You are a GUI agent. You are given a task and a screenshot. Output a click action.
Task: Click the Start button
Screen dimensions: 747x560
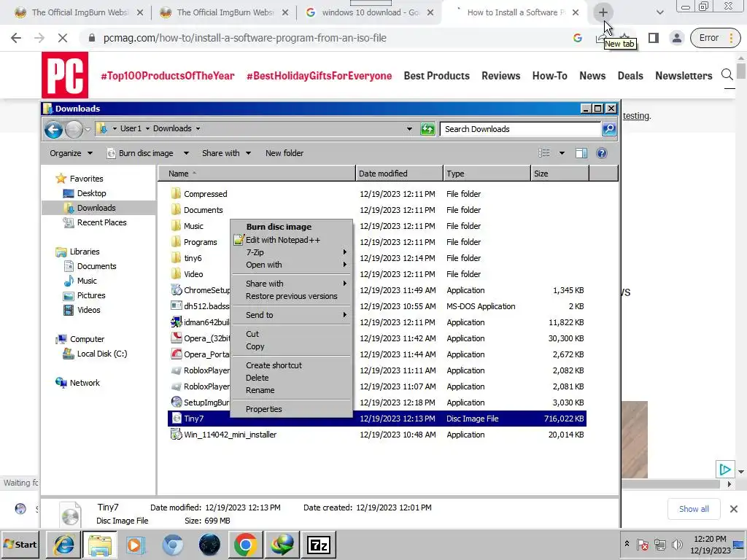[20, 544]
